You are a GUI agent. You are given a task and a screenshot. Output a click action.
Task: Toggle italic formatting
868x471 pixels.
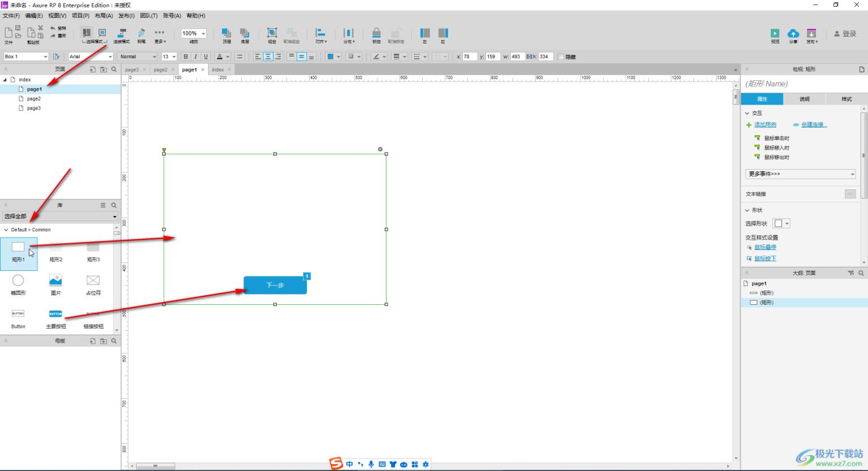[196, 57]
